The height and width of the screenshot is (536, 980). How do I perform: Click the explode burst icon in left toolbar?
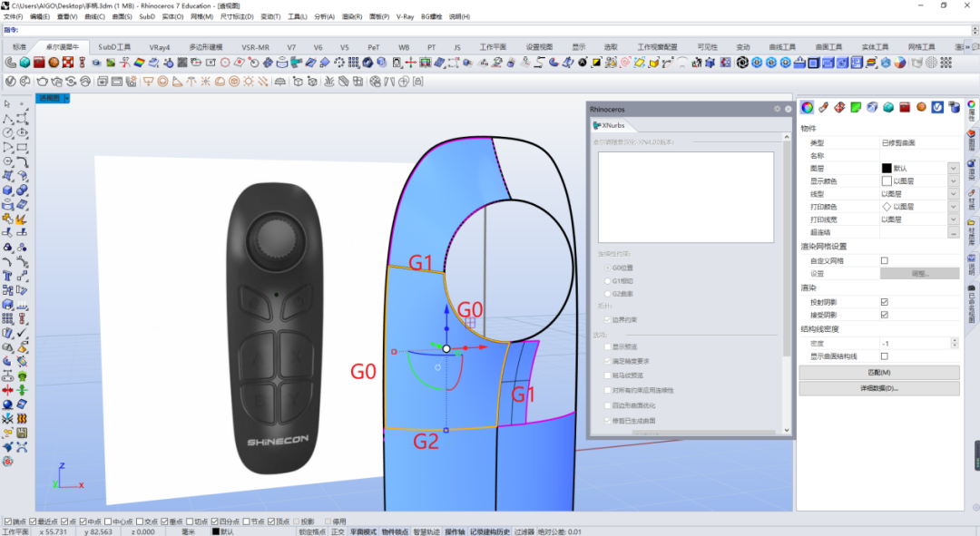point(22,219)
